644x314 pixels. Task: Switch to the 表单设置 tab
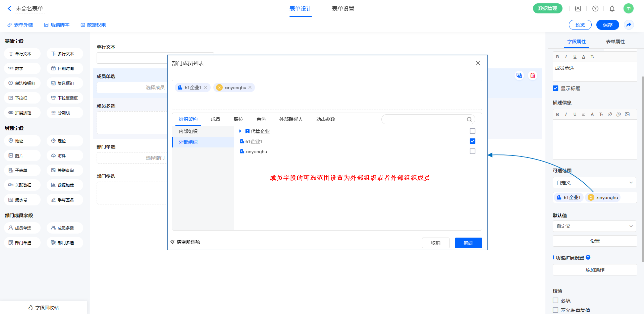[343, 9]
